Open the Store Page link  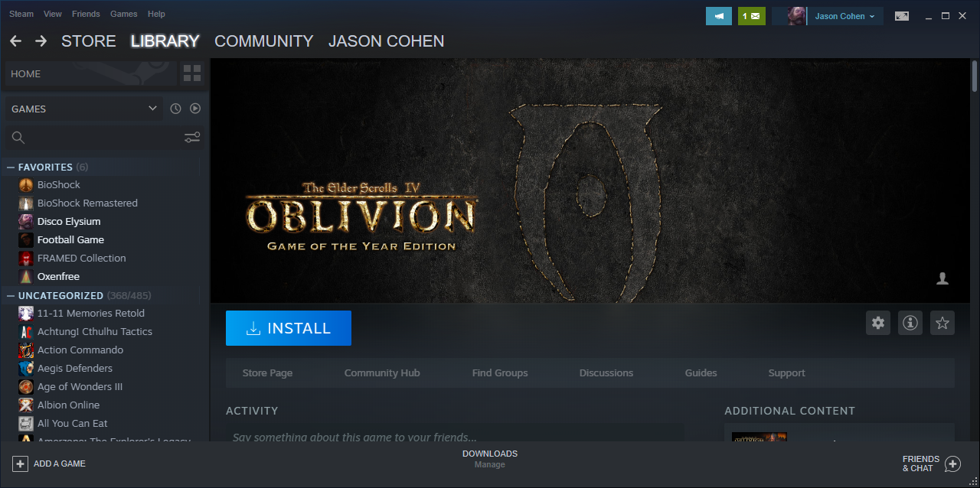(x=267, y=373)
